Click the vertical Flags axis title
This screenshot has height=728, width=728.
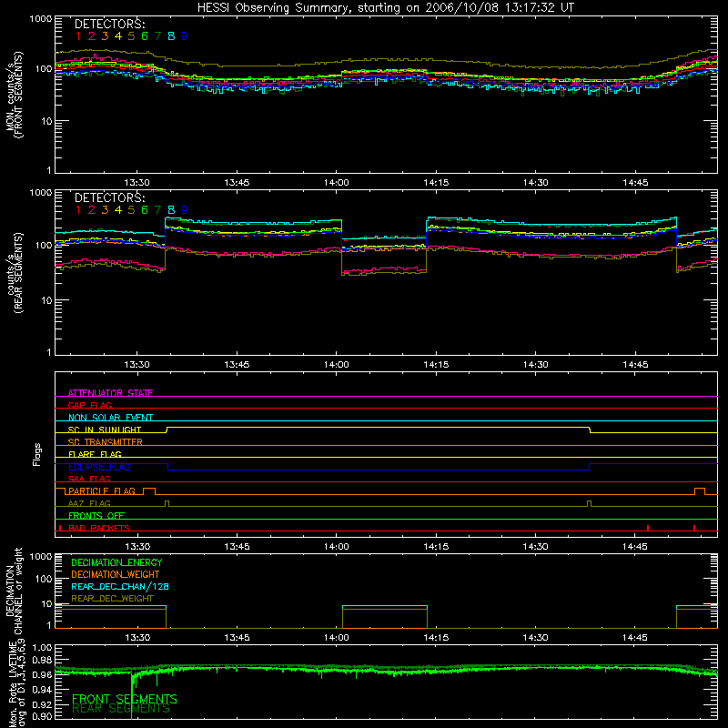click(37, 454)
